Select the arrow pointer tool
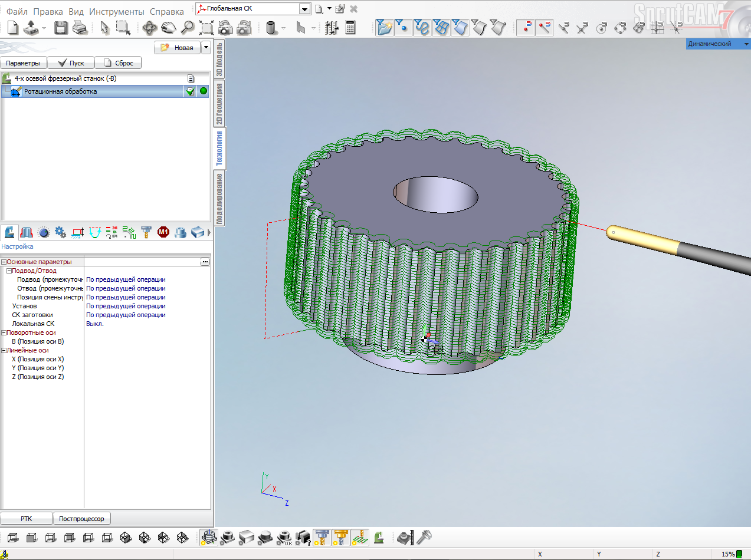This screenshot has height=560, width=751. click(104, 27)
